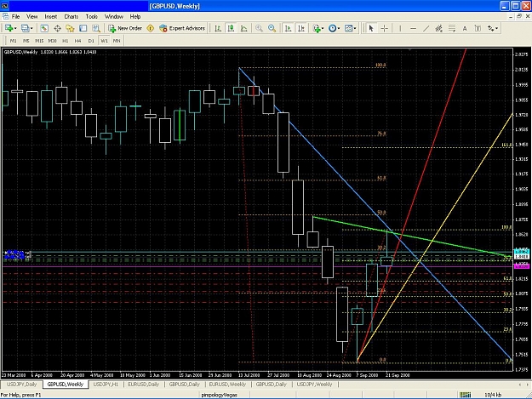Open the Charts menu
Image resolution: width=532 pixels, height=399 pixels.
pyautogui.click(x=72, y=16)
